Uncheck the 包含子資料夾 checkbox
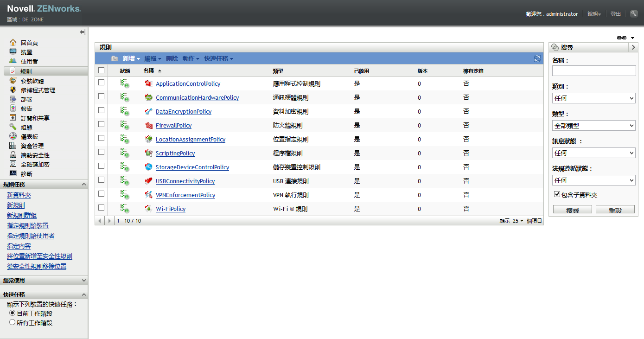This screenshot has width=644, height=339. click(x=557, y=194)
